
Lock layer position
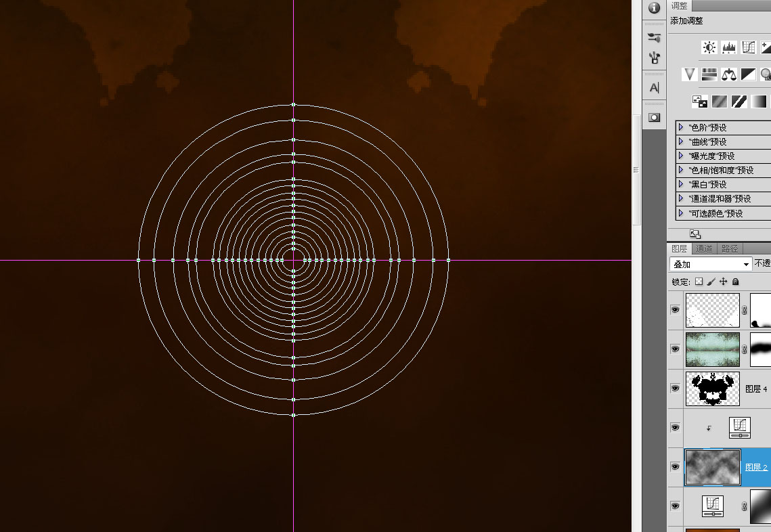724,282
